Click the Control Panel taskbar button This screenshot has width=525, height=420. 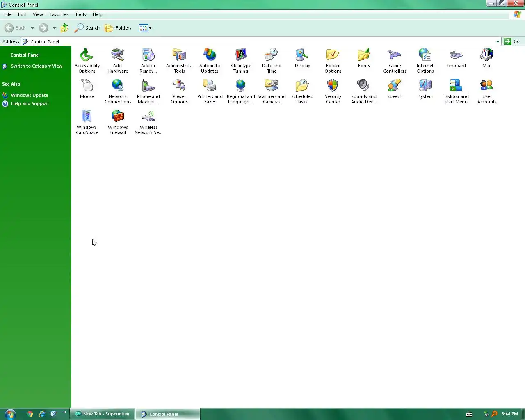[168, 414]
